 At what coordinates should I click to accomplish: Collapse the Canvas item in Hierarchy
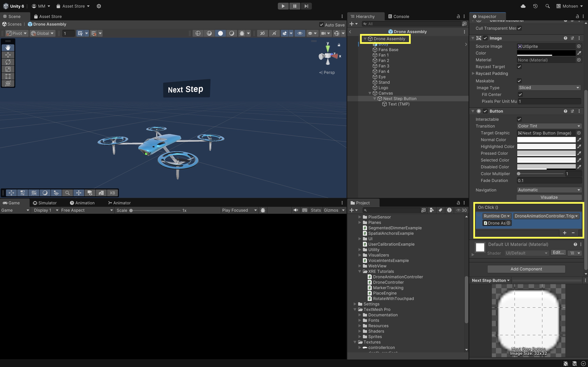pos(370,93)
